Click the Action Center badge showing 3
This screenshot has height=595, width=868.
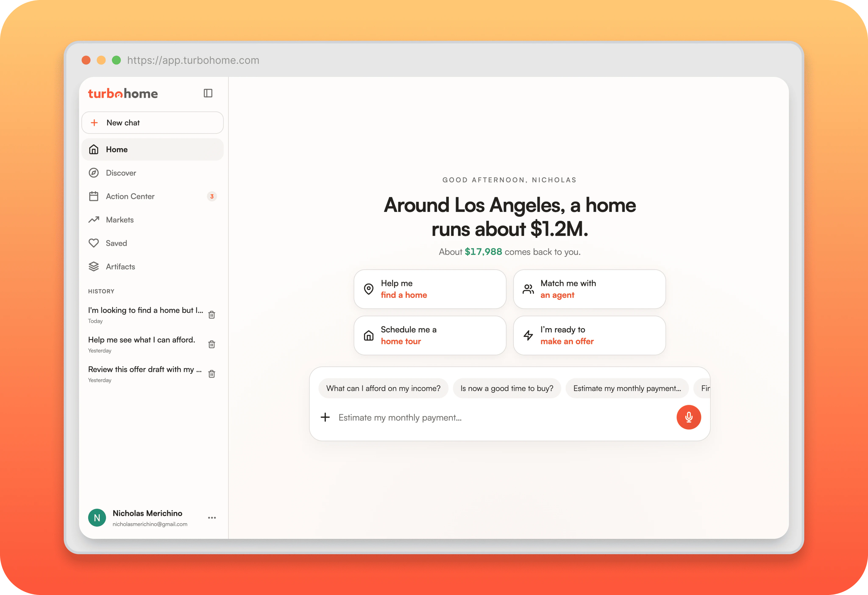point(212,196)
